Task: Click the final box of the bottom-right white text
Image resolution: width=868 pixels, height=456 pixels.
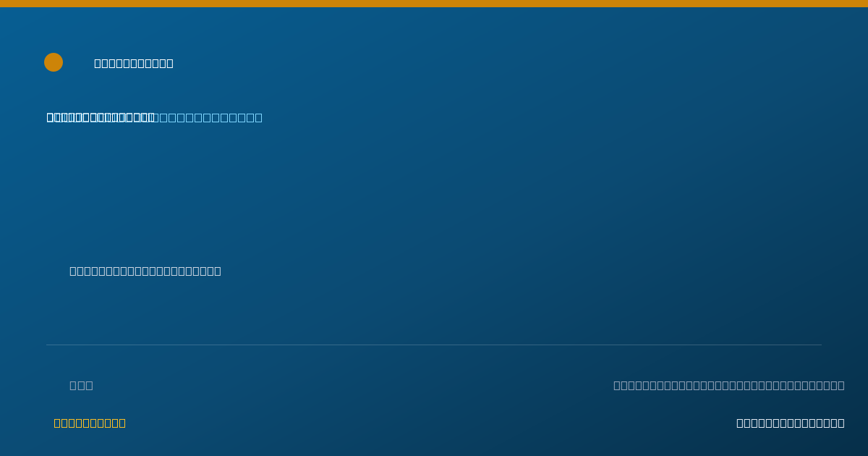Action: click(841, 423)
